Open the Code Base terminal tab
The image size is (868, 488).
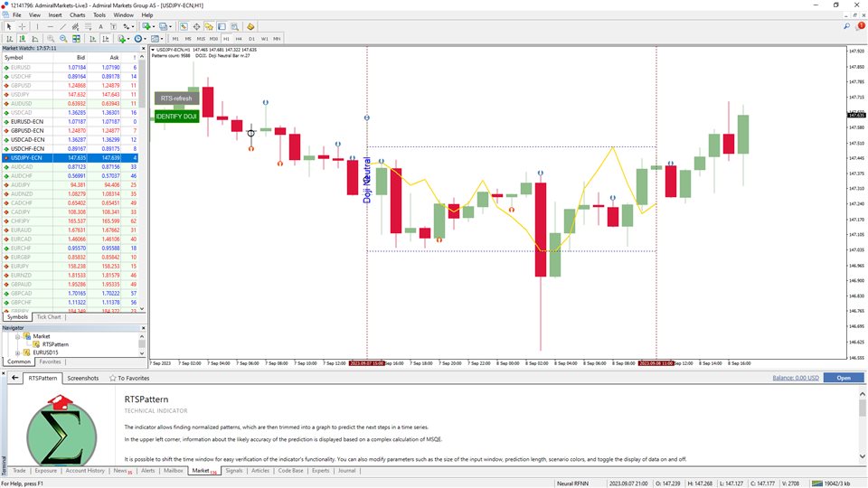(290, 471)
